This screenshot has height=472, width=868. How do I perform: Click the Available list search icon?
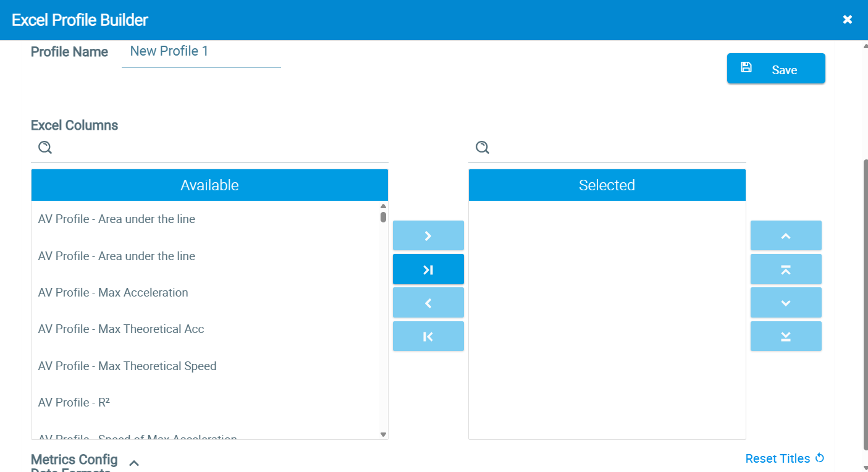pyautogui.click(x=45, y=148)
